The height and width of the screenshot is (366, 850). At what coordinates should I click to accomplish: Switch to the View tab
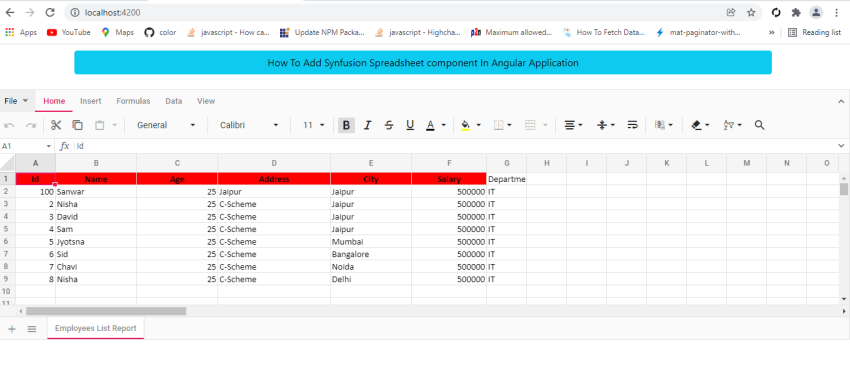click(206, 101)
